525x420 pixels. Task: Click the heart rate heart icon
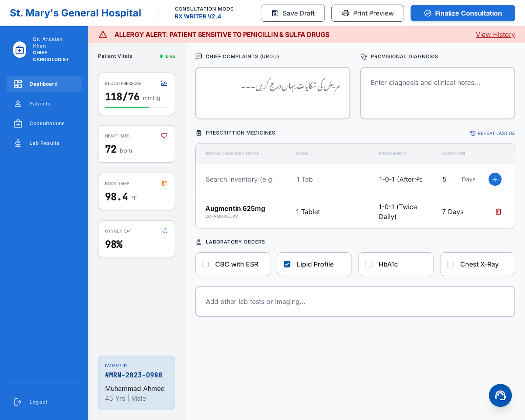[x=164, y=136]
